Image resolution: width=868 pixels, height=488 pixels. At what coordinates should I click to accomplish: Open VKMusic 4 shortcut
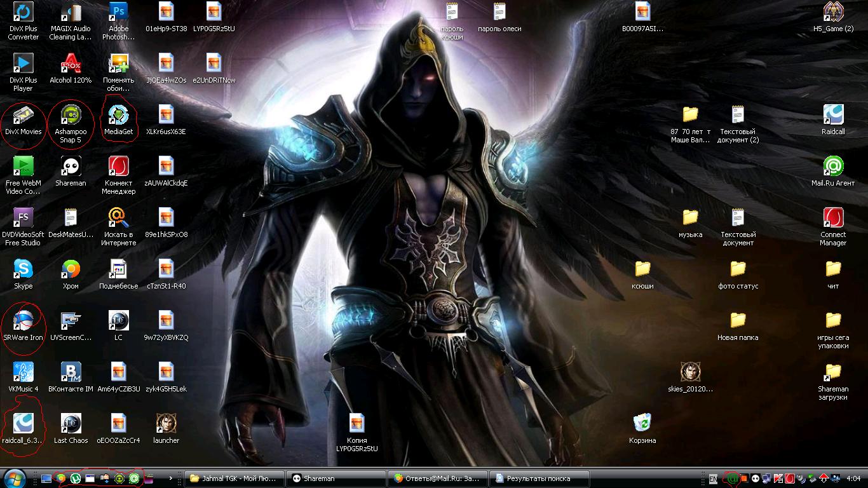tap(23, 377)
